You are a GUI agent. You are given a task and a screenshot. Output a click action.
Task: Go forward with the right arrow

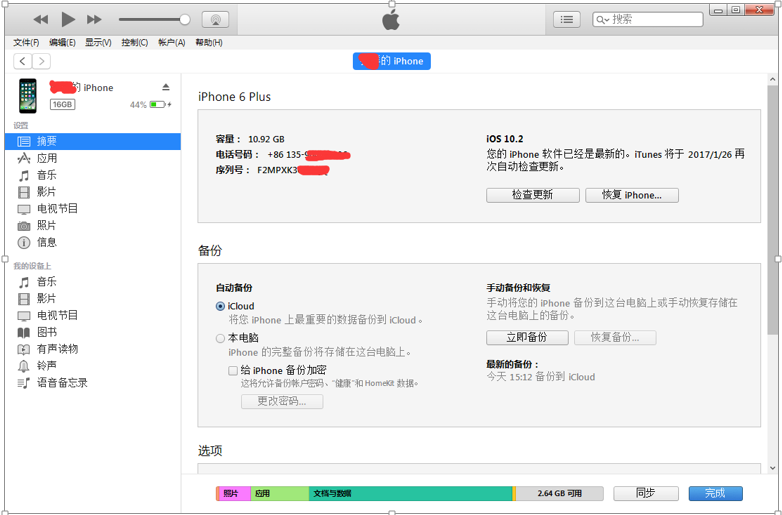41,61
